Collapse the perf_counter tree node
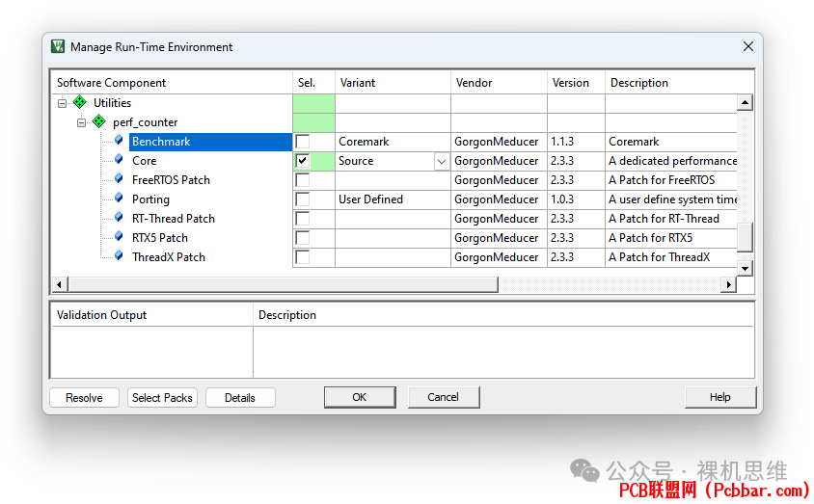 click(x=82, y=123)
